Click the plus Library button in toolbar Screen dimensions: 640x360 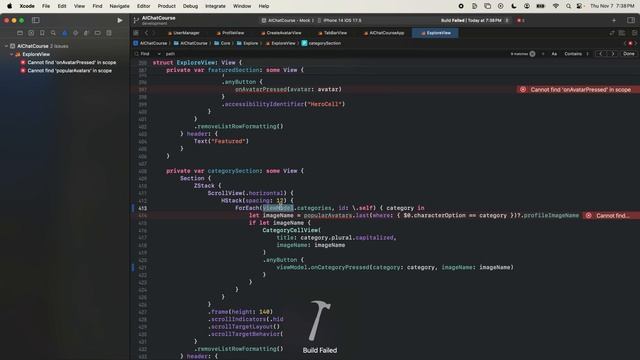[614, 20]
